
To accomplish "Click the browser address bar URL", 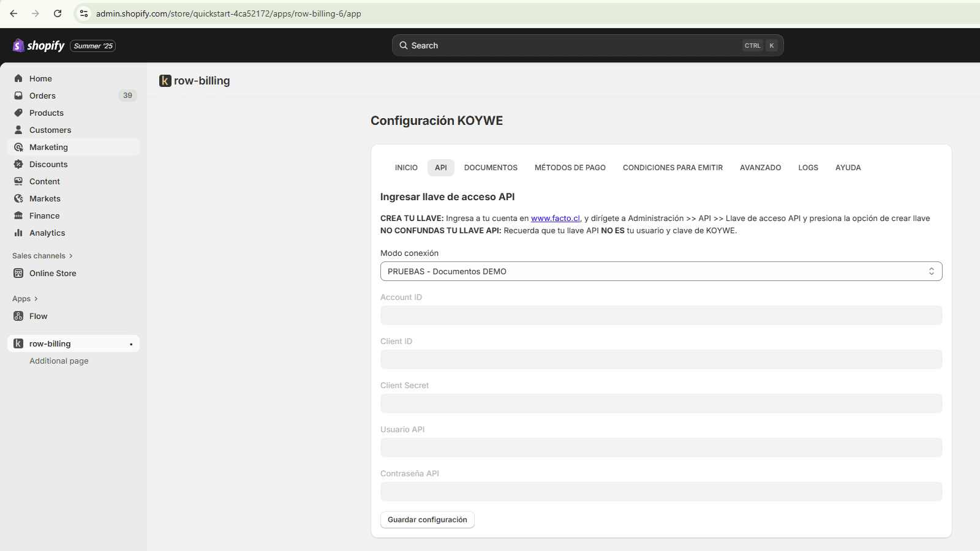I will tap(228, 13).
